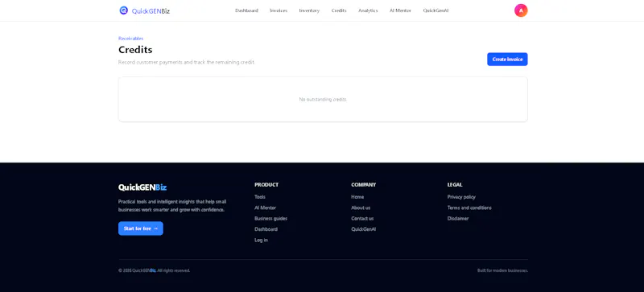Open the Business guides footer link
Viewport: 644px width, 292px height.
click(x=270, y=219)
